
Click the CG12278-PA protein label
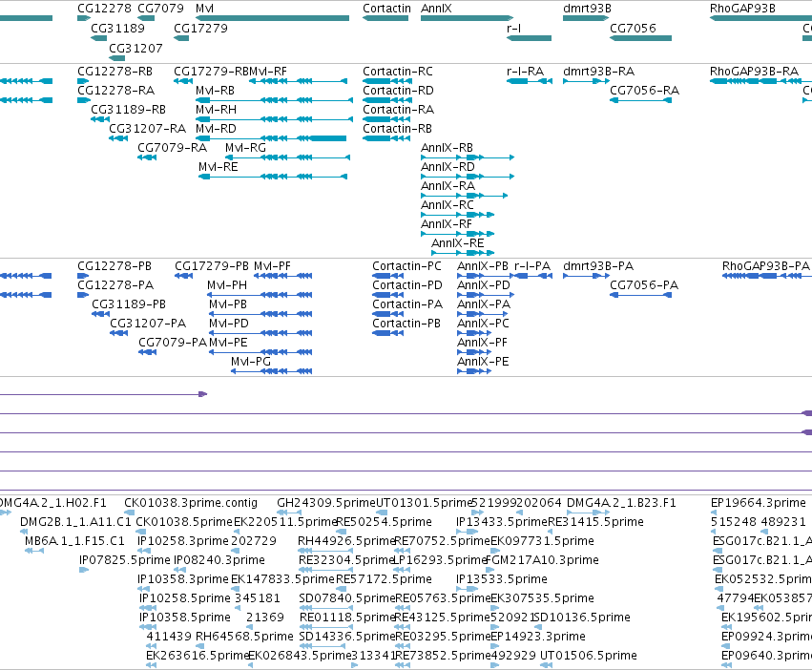coord(115,285)
